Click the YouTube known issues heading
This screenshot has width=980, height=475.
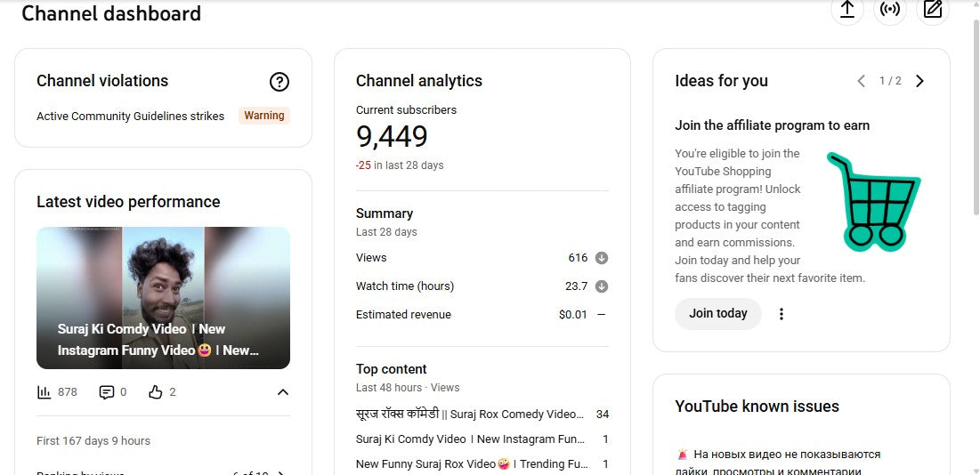pyautogui.click(x=757, y=407)
